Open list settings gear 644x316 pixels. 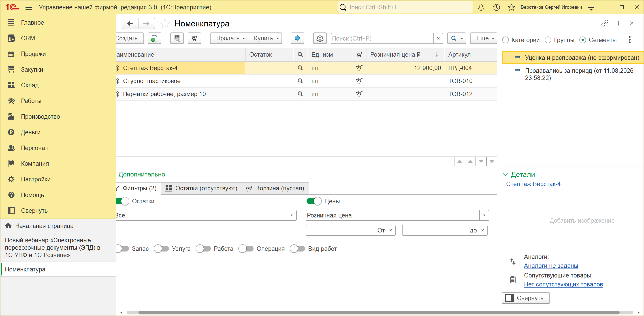[x=320, y=38]
